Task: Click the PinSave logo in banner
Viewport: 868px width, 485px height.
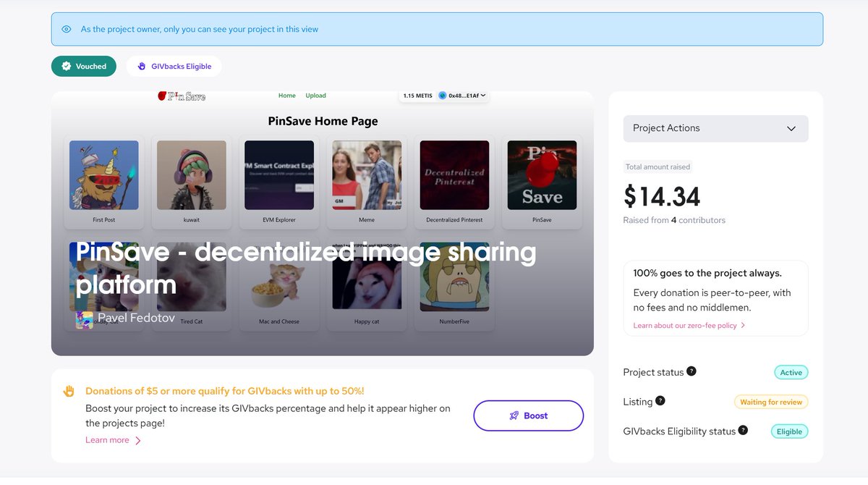Action: point(182,96)
